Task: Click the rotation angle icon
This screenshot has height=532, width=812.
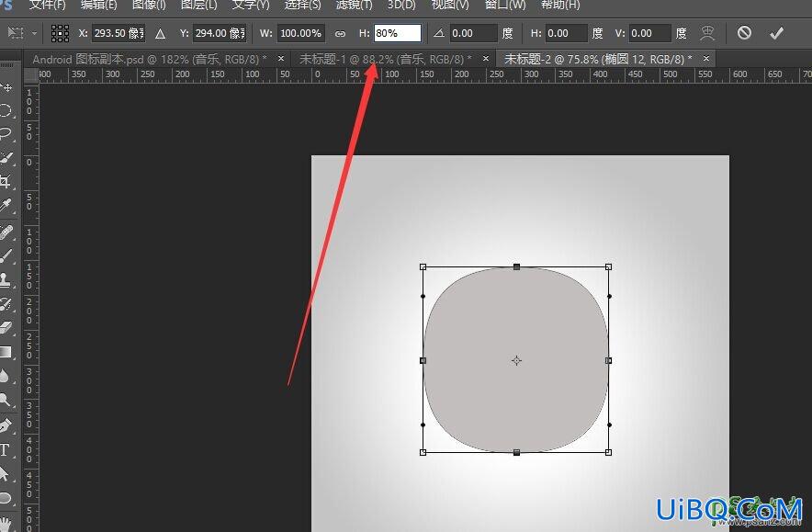Action: click(439, 33)
